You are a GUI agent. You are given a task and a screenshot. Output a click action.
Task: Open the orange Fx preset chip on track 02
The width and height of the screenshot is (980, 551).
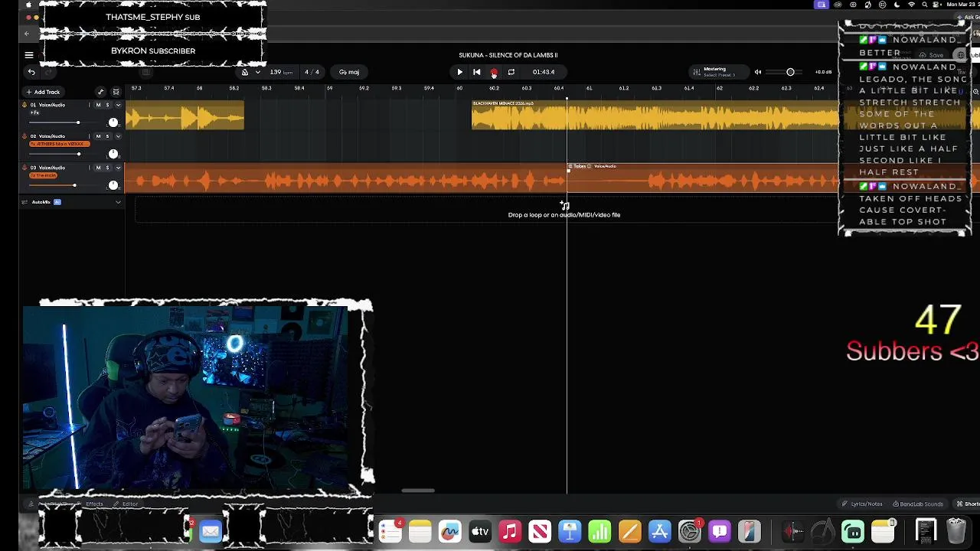(x=59, y=144)
